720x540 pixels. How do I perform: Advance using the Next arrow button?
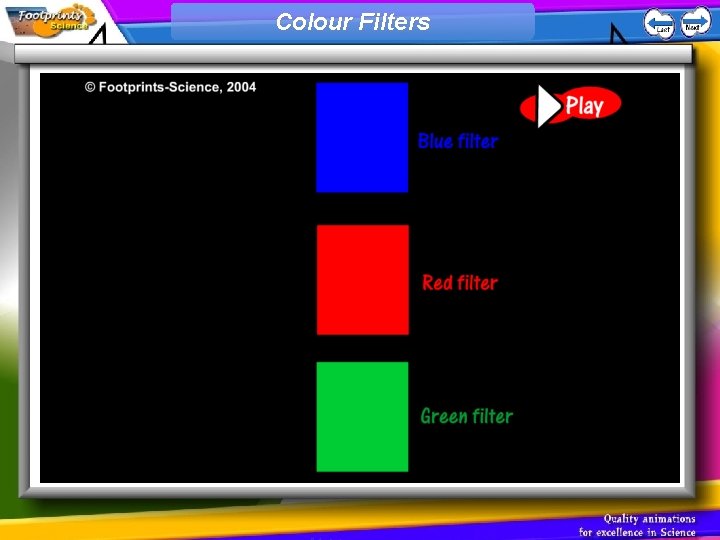[x=695, y=22]
